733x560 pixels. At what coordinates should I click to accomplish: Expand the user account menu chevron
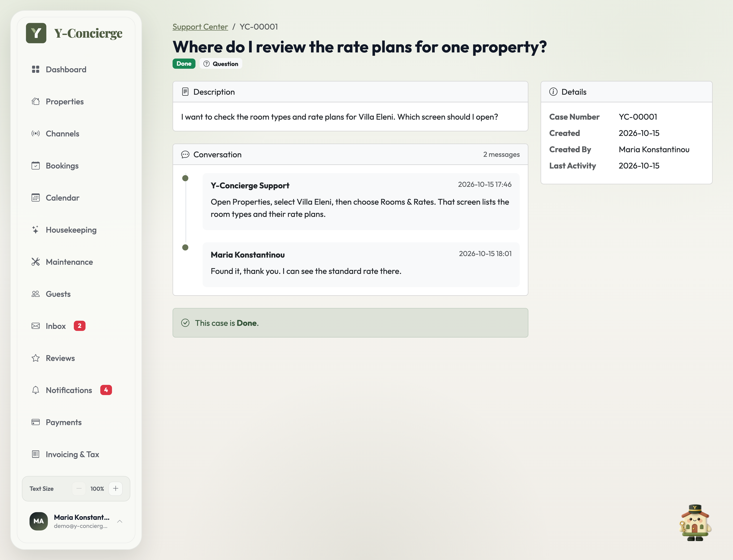click(x=120, y=521)
